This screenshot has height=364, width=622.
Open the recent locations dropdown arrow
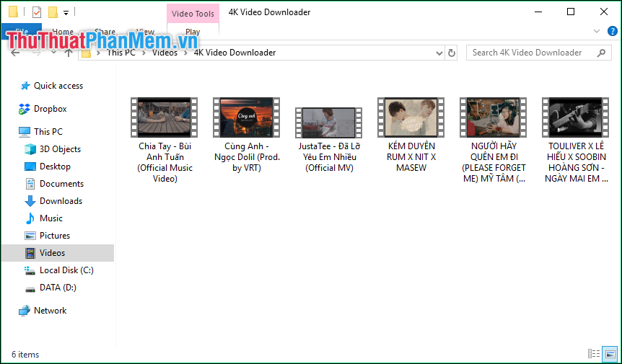(53, 53)
